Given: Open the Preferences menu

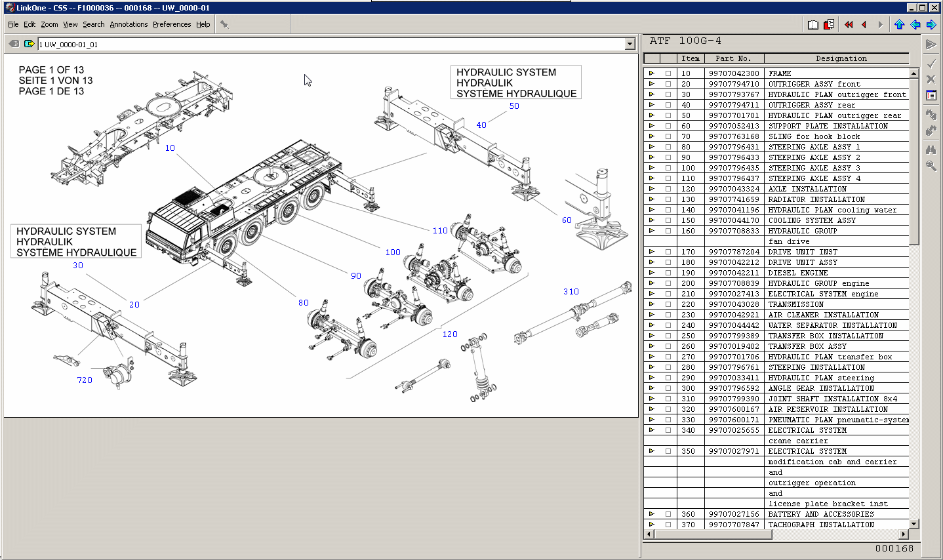Looking at the screenshot, I should pyautogui.click(x=172, y=24).
